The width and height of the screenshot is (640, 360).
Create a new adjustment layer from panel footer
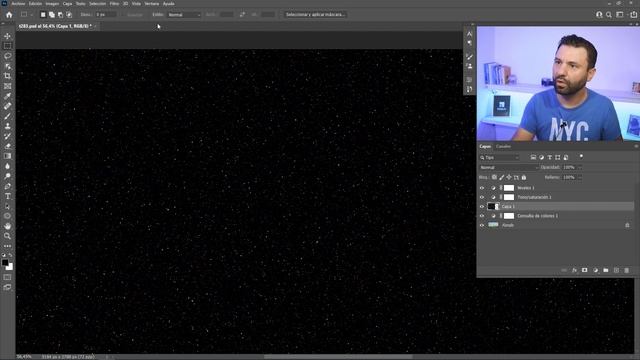(x=595, y=270)
